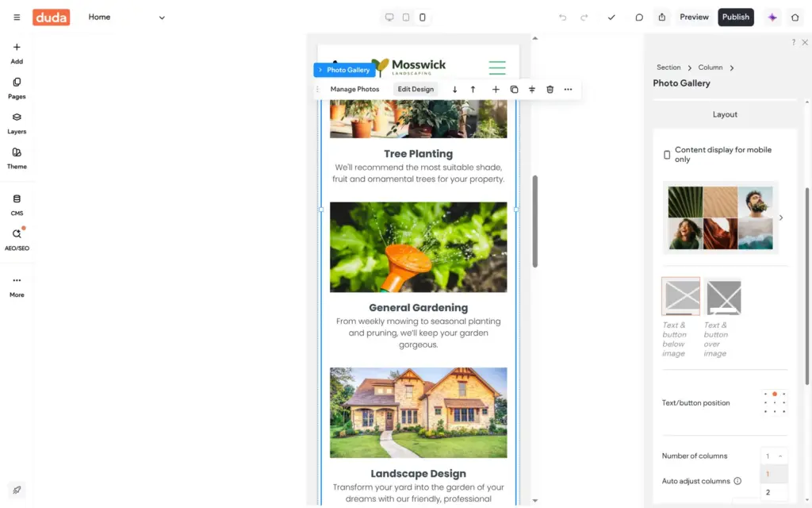Preview the site
Screen dimensions: 812x508
pyautogui.click(x=694, y=17)
